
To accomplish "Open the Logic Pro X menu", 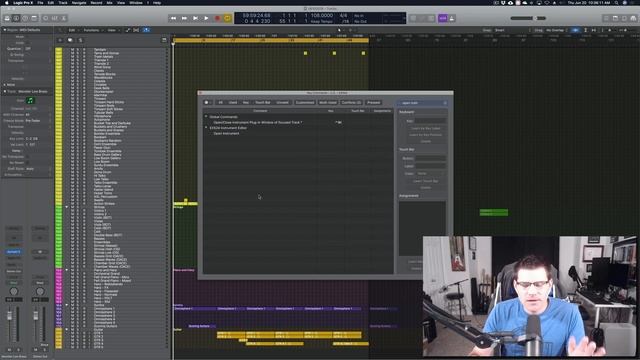I will click(x=23, y=2).
